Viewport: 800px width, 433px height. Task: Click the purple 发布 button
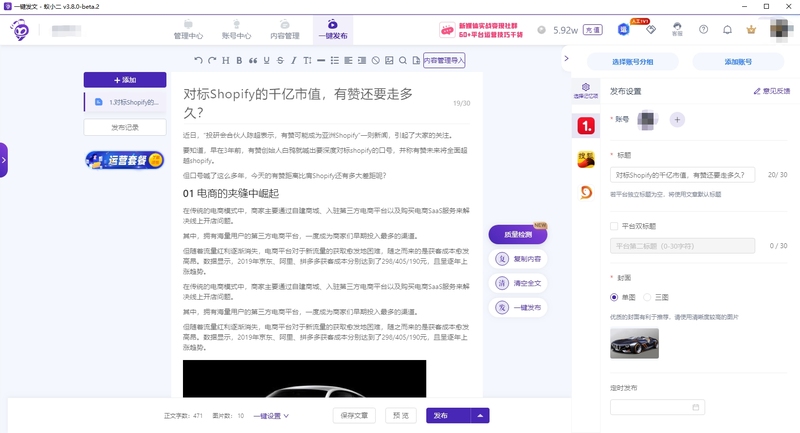[448, 416]
